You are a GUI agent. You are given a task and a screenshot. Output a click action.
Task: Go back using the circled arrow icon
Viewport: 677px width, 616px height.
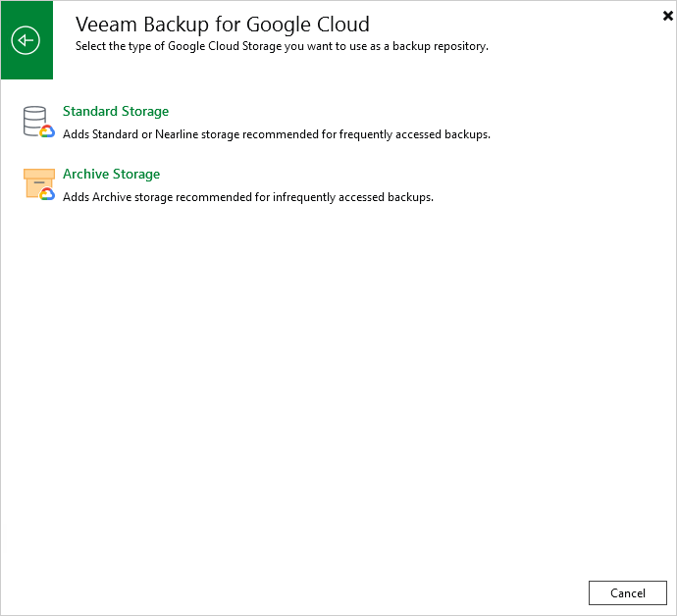click(26, 40)
